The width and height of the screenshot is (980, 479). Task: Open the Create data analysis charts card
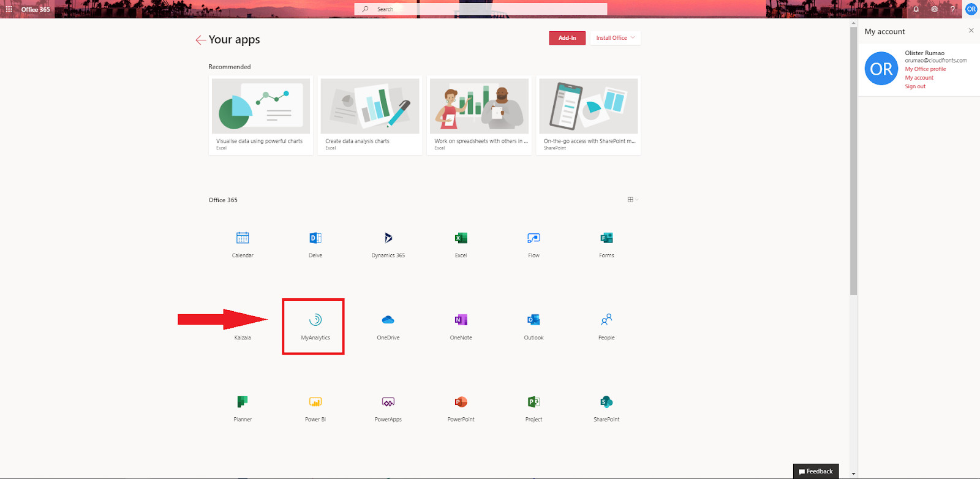[370, 116]
